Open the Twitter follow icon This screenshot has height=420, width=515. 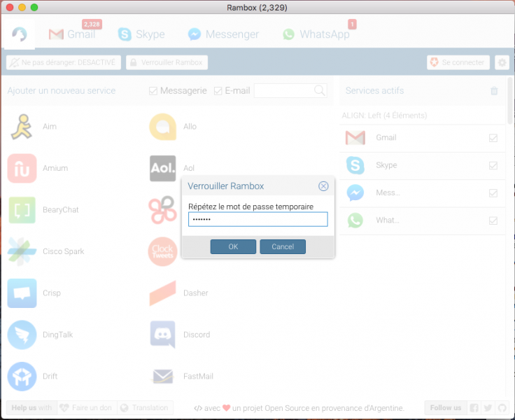488,408
